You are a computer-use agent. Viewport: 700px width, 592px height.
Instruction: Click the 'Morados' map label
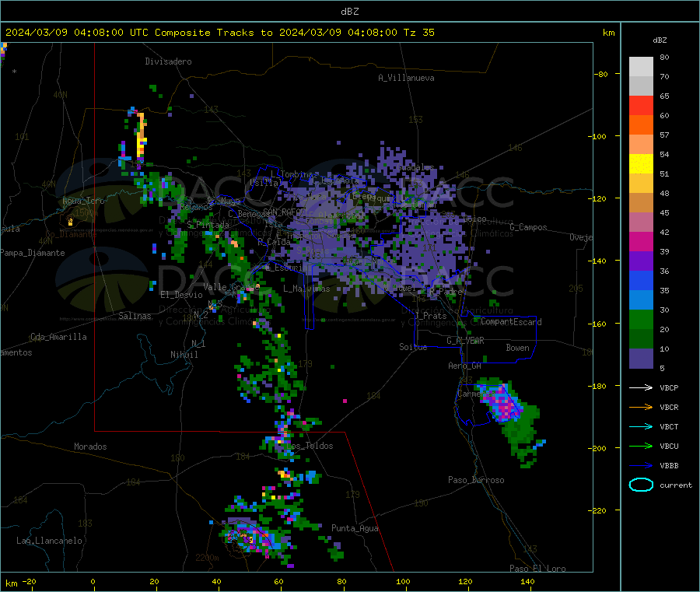point(90,447)
